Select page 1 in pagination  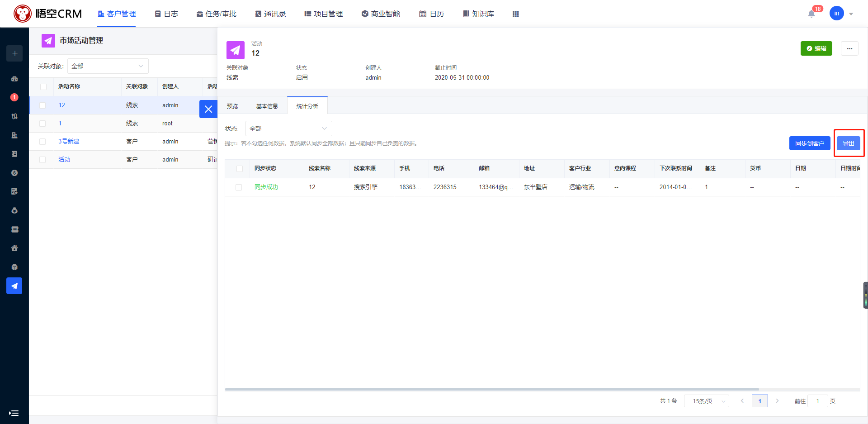click(759, 401)
